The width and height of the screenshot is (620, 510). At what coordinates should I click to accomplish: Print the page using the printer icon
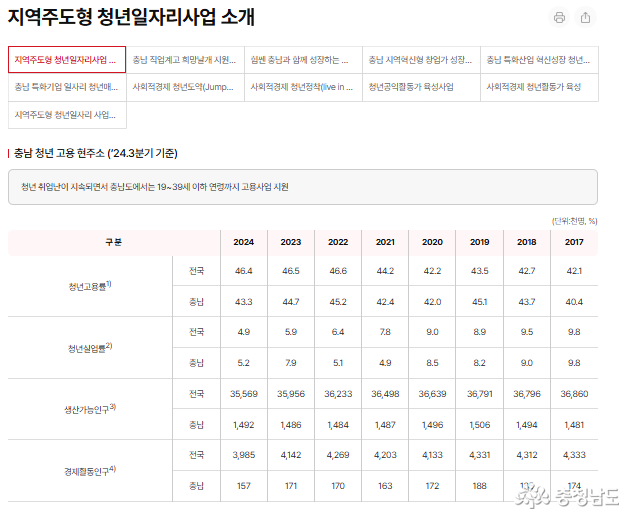[559, 17]
